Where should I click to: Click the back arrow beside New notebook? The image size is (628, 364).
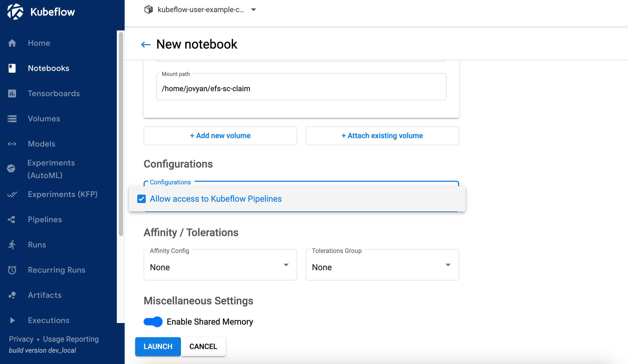(x=146, y=45)
